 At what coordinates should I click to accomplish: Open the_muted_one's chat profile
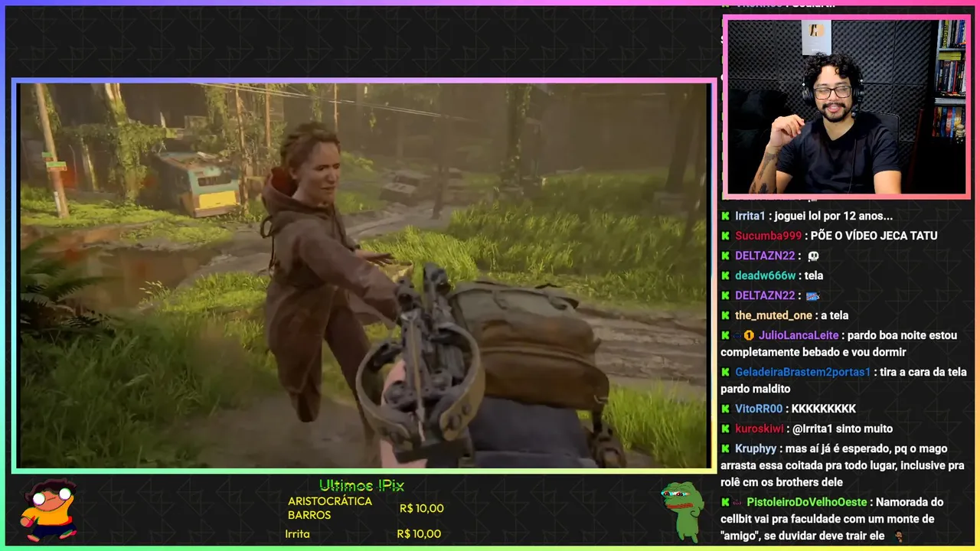point(773,315)
